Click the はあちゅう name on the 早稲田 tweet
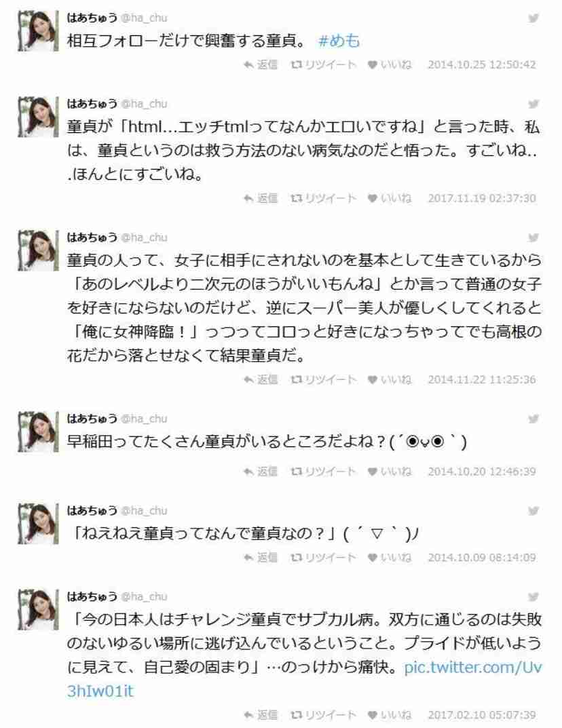562x728 pixels. tap(92, 419)
